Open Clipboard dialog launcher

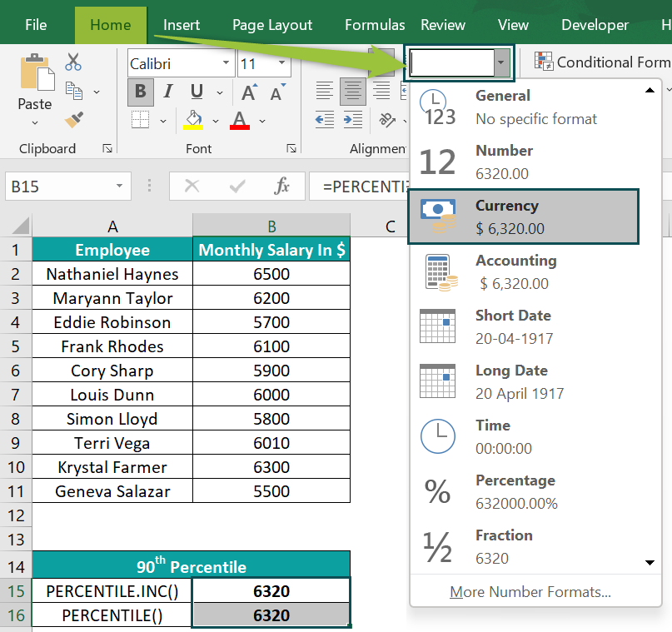[107, 148]
